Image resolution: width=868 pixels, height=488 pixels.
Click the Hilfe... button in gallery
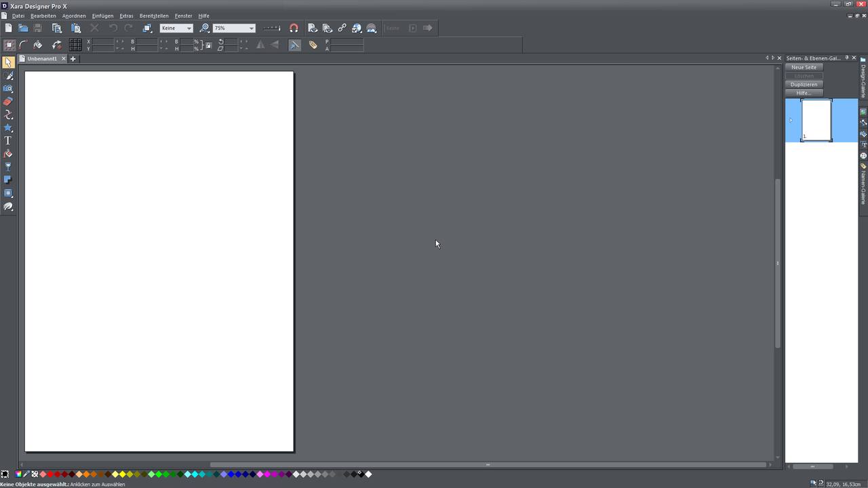804,93
